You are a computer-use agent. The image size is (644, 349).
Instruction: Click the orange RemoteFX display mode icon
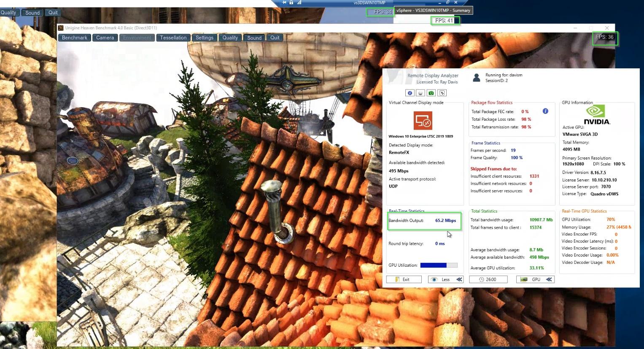[x=423, y=121]
